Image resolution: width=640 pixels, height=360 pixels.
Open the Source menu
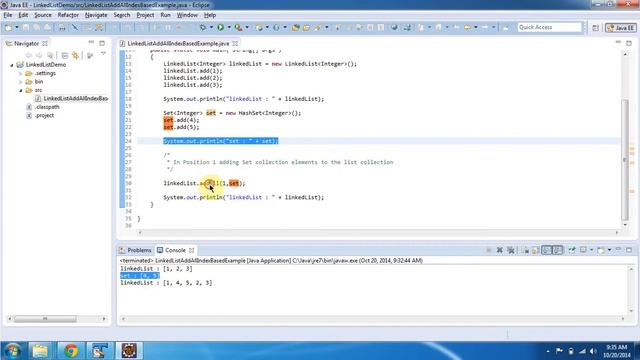tap(43, 15)
